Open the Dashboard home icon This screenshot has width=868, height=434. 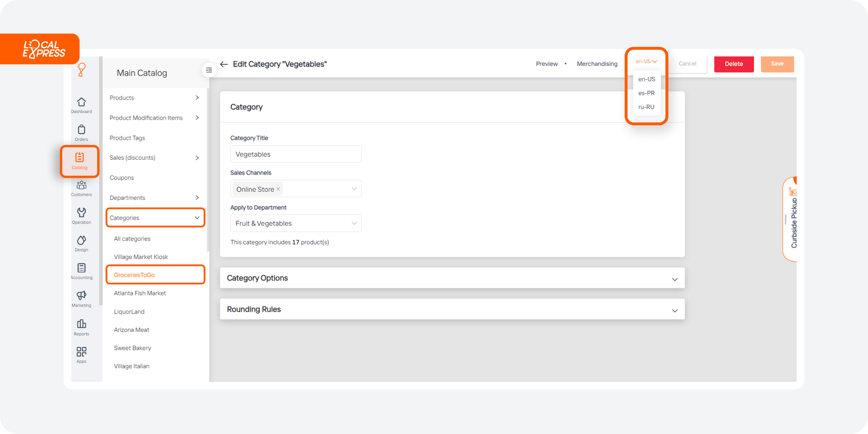81,105
